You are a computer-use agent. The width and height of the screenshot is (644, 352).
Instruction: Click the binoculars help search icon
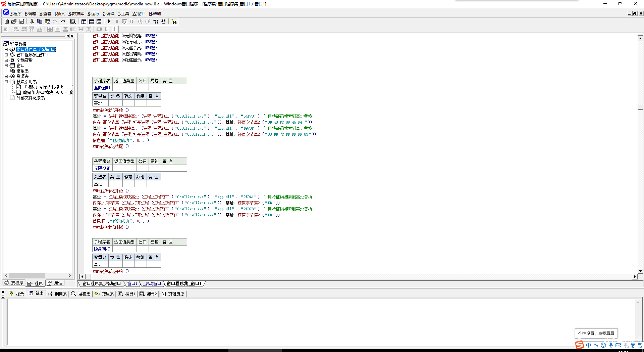[174, 21]
